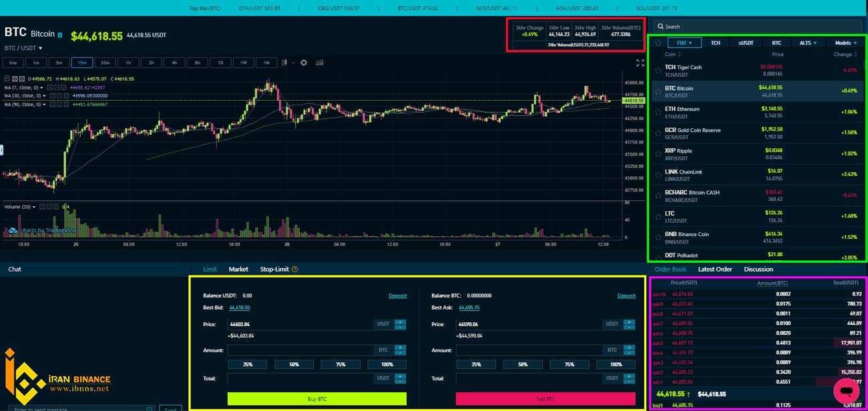Switch chart to 1W interval
This screenshot has height=411, width=868.
pyautogui.click(x=244, y=63)
